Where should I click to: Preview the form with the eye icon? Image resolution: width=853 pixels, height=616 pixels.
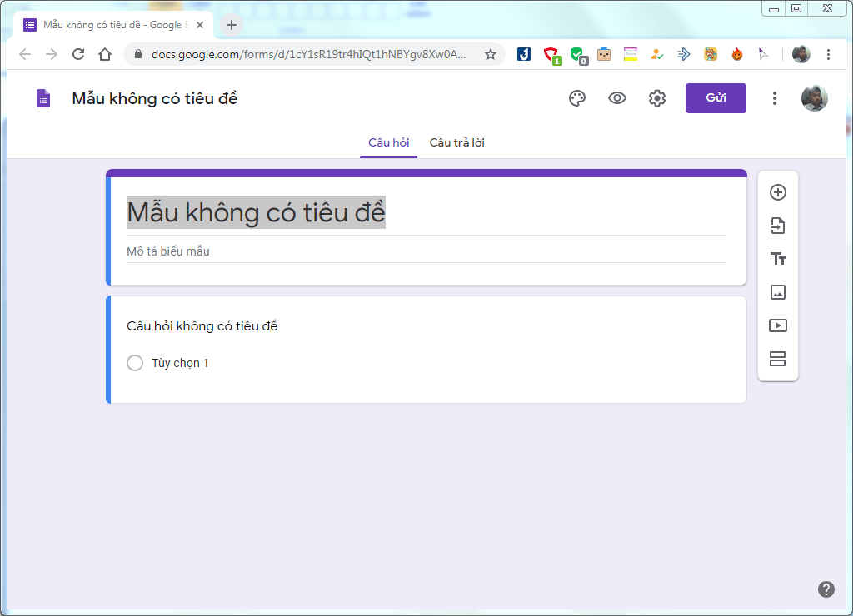click(x=617, y=98)
